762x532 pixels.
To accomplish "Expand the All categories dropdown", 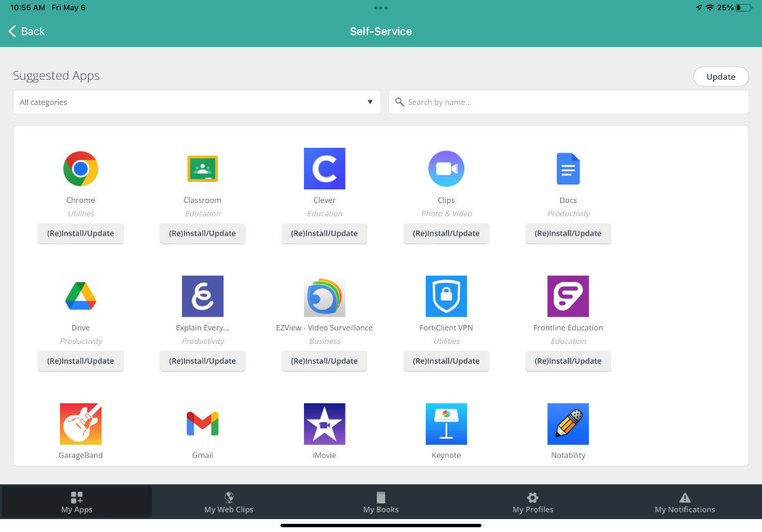I will (x=197, y=102).
